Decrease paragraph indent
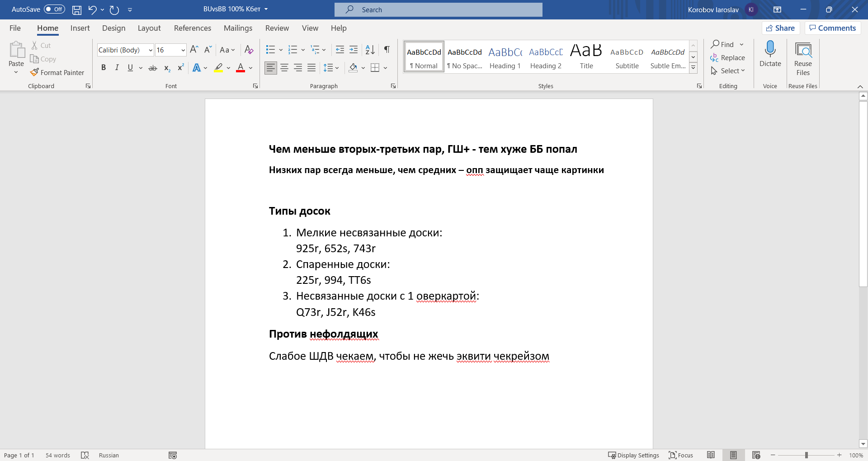The height and width of the screenshot is (461, 868). (340, 50)
